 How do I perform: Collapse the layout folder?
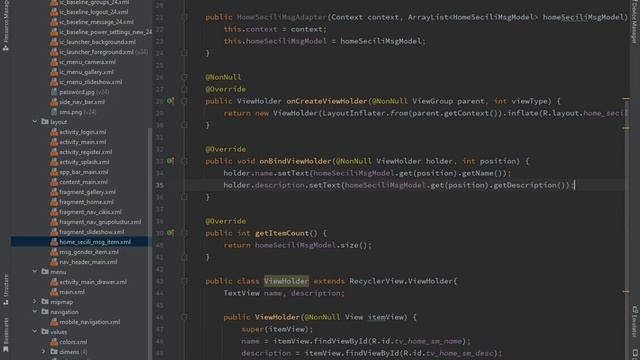35,122
